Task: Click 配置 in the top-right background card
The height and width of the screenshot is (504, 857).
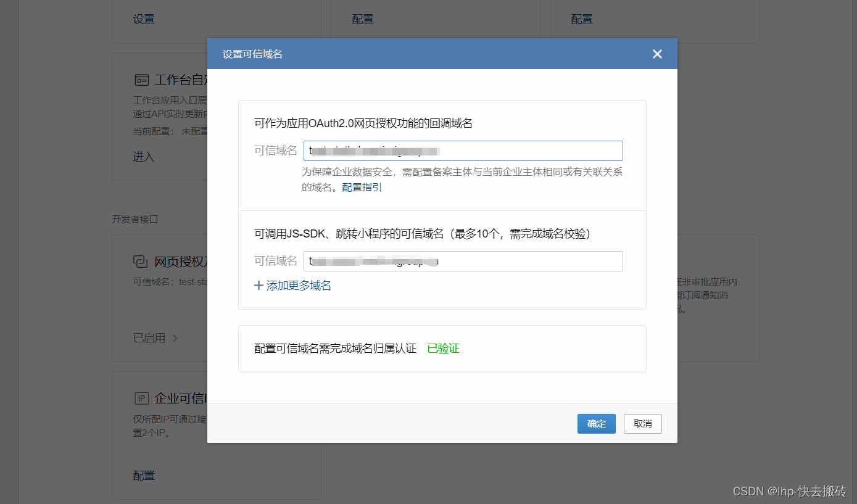Action: point(582,19)
